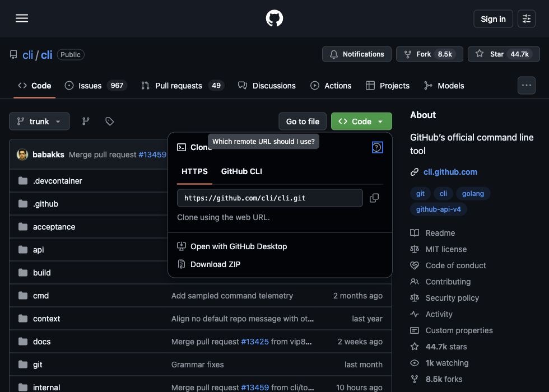
Task: Click the git topic tag
Action: coord(420,194)
